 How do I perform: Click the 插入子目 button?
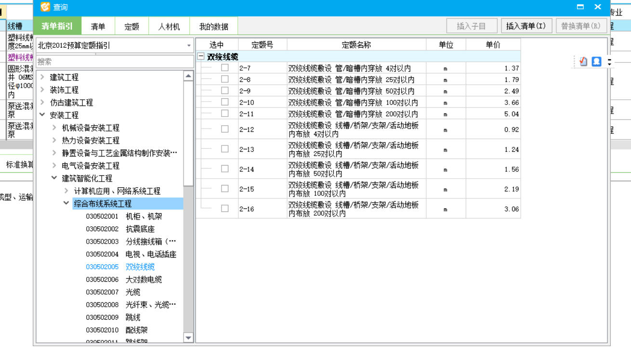point(472,26)
